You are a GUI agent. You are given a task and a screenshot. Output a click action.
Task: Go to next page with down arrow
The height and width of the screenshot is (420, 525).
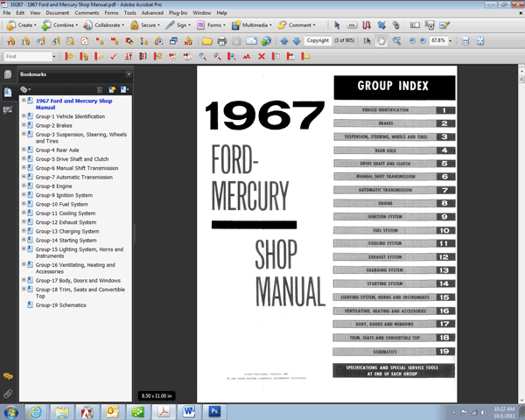[297, 41]
